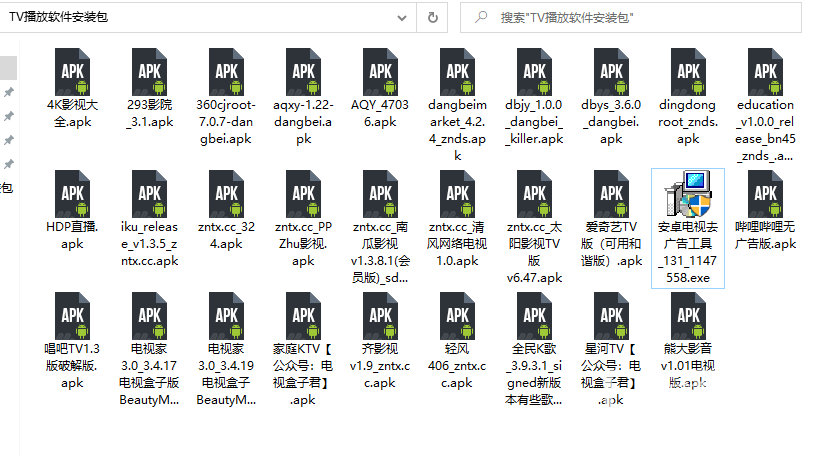Viewport: 813px width, 455px height.
Task: Click the label dingdongroot_znds.apk
Action: [688, 122]
